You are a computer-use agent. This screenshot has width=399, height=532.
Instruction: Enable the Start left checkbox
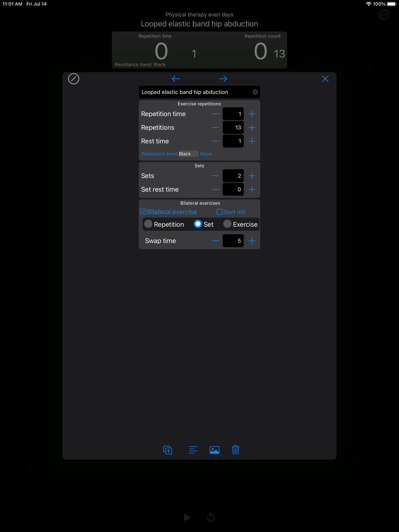point(219,212)
